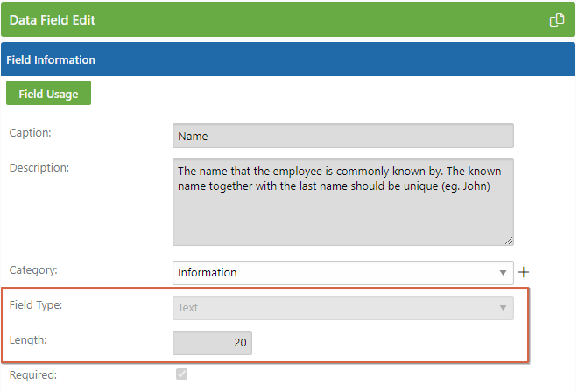
Task: Click into the Caption field containing Name
Action: coord(342,136)
